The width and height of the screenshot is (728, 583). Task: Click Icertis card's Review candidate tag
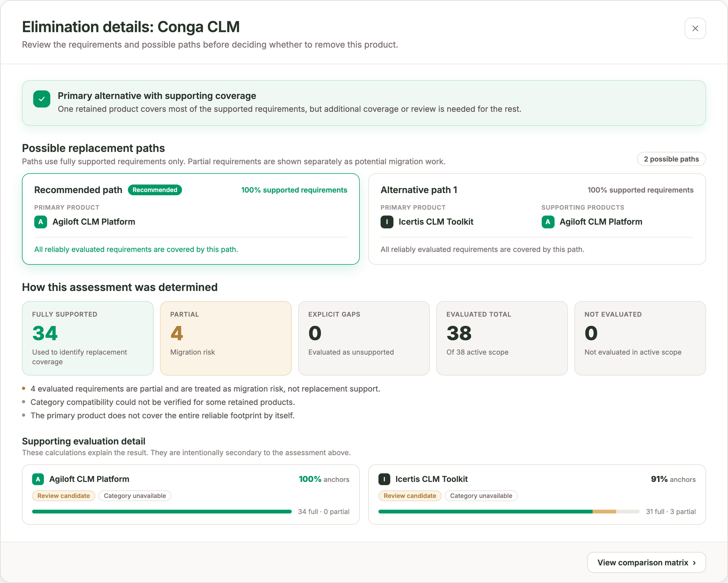pos(410,496)
